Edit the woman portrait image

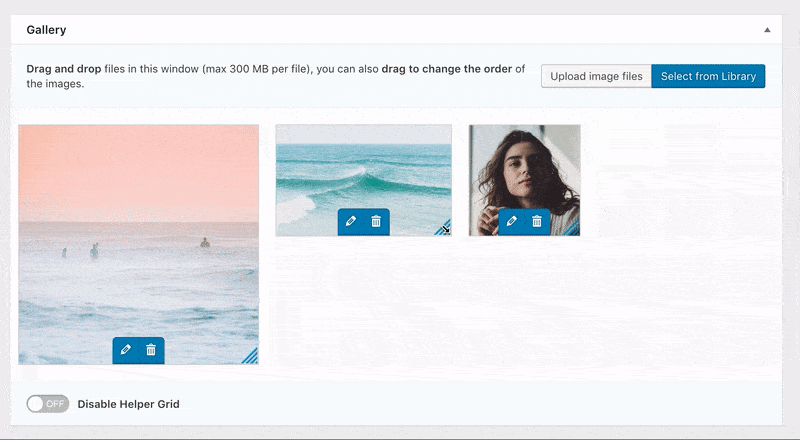tap(512, 222)
